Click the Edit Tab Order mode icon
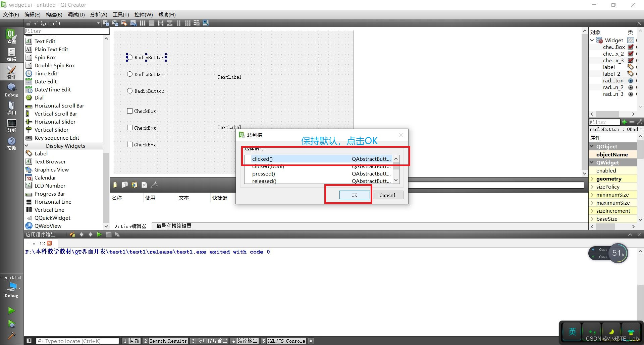Screen dimensions: 644x345 tap(133, 23)
